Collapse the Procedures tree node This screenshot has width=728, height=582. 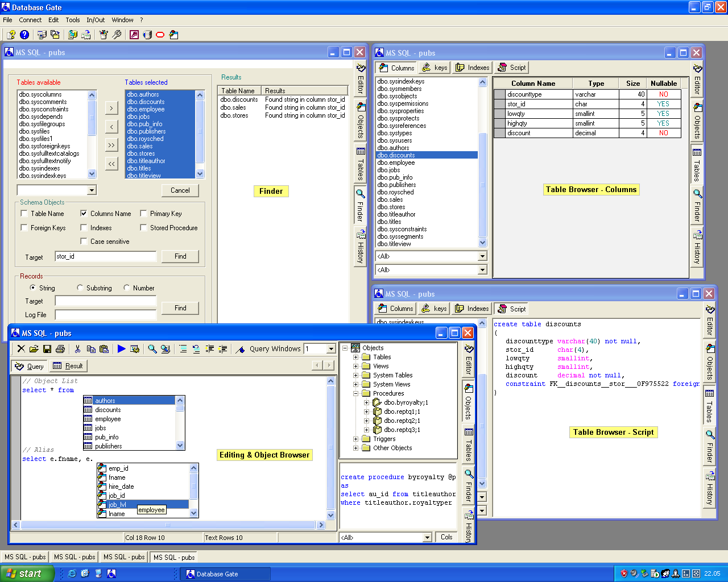(x=356, y=393)
